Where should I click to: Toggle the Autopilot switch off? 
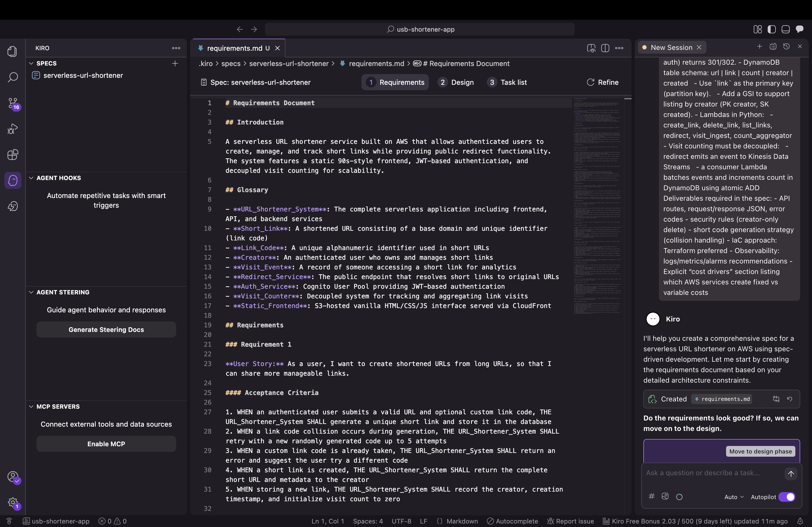[787, 497]
